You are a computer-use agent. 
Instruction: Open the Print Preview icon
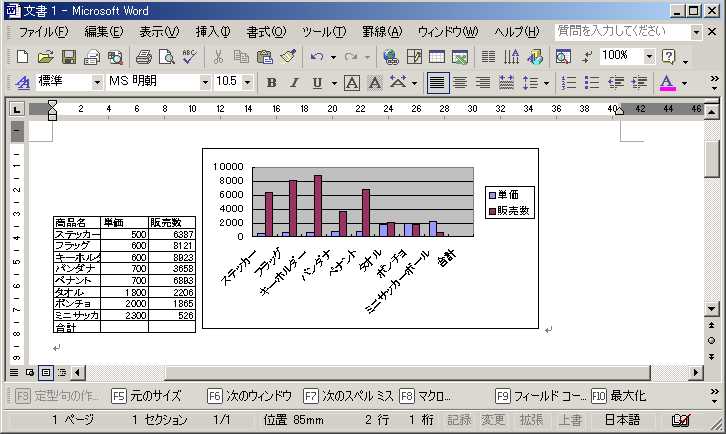coord(166,57)
